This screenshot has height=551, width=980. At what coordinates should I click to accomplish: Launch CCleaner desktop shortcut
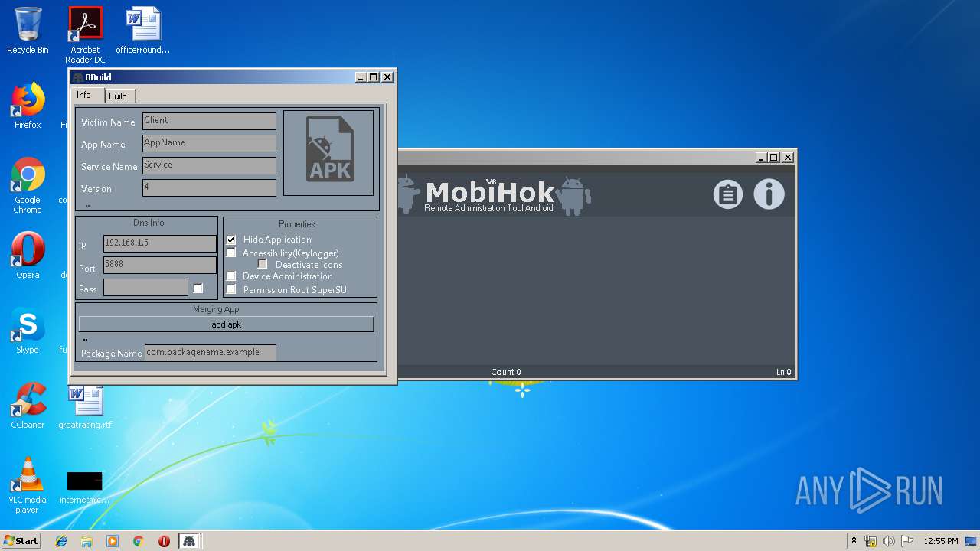(28, 405)
